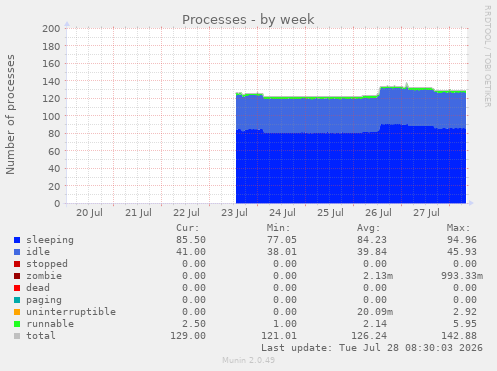Click total average value 126.24

(369, 336)
